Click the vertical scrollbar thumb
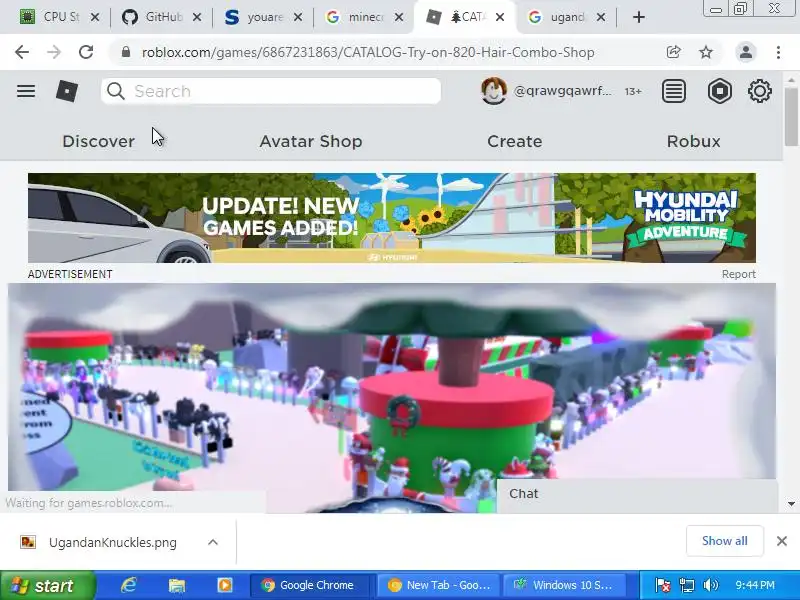Image resolution: width=800 pixels, height=600 pixels. (791, 117)
